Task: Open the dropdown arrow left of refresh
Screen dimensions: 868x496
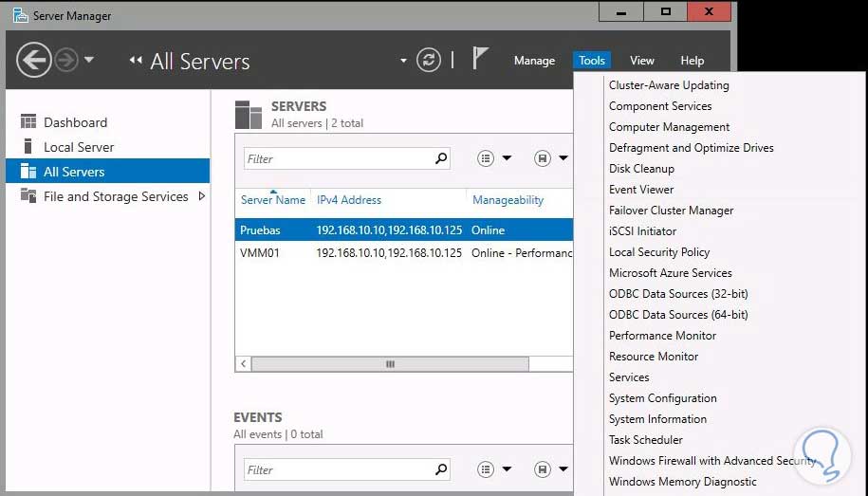Action: tap(403, 61)
